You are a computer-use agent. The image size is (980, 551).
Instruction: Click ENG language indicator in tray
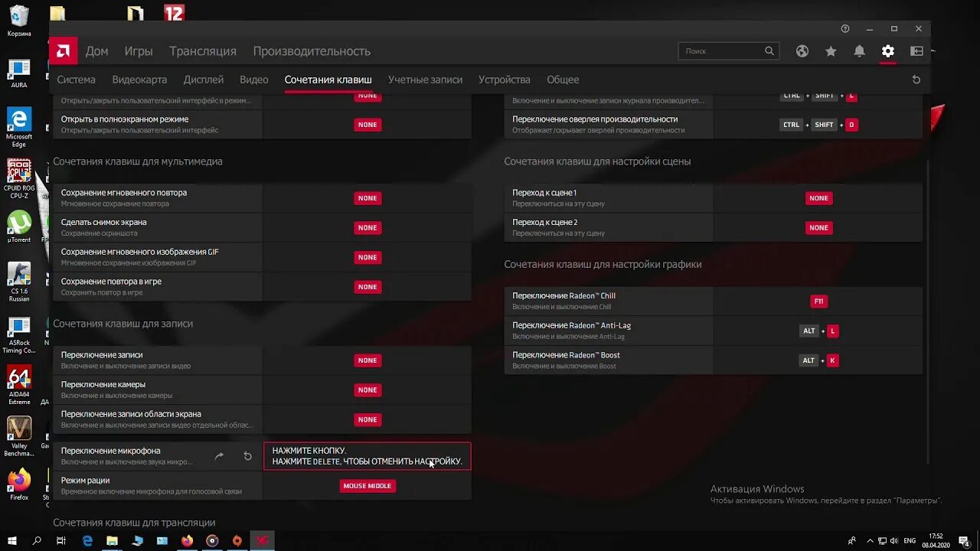click(x=910, y=541)
